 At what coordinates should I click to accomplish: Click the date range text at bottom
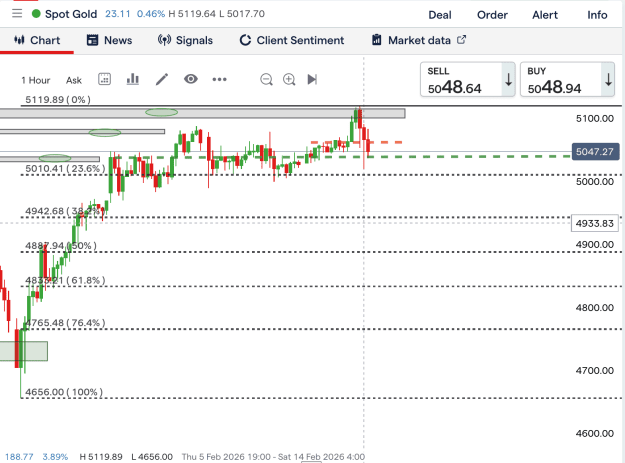273,457
